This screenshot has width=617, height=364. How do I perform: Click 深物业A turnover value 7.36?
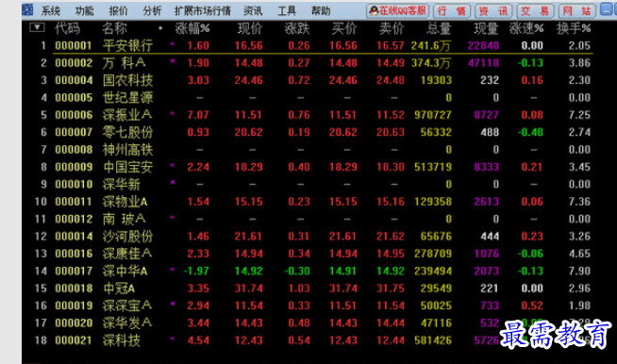(x=579, y=202)
